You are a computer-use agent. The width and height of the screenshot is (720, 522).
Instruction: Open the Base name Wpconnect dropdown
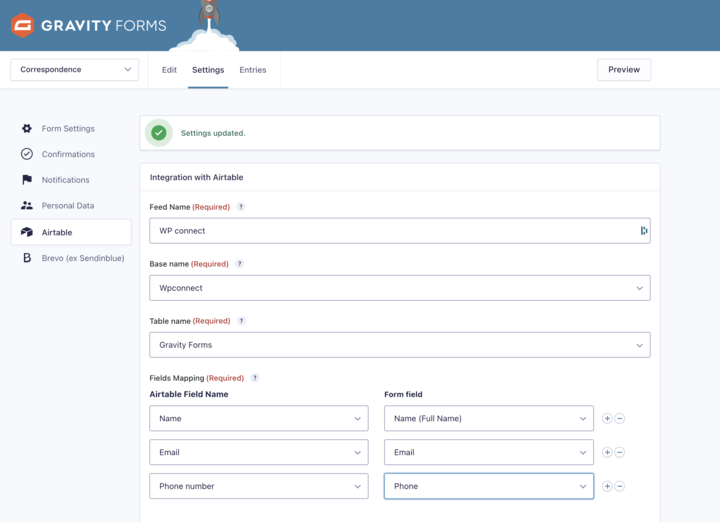[399, 288]
